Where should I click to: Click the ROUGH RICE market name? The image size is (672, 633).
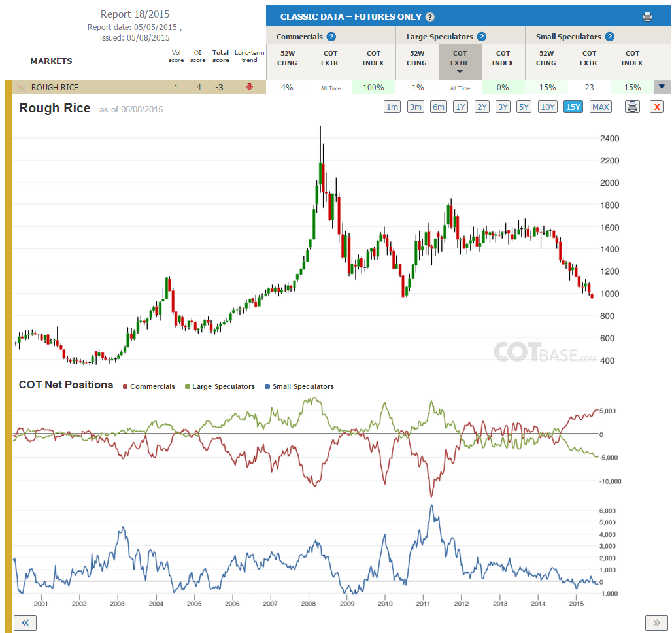[55, 88]
